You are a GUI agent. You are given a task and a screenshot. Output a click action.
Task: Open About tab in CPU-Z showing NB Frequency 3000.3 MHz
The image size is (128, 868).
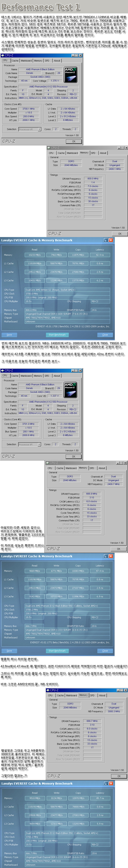pos(102,695)
